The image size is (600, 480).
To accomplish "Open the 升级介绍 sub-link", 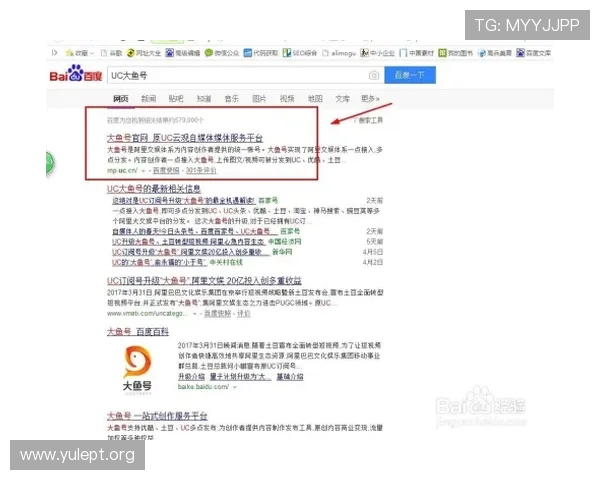I will (191, 377).
